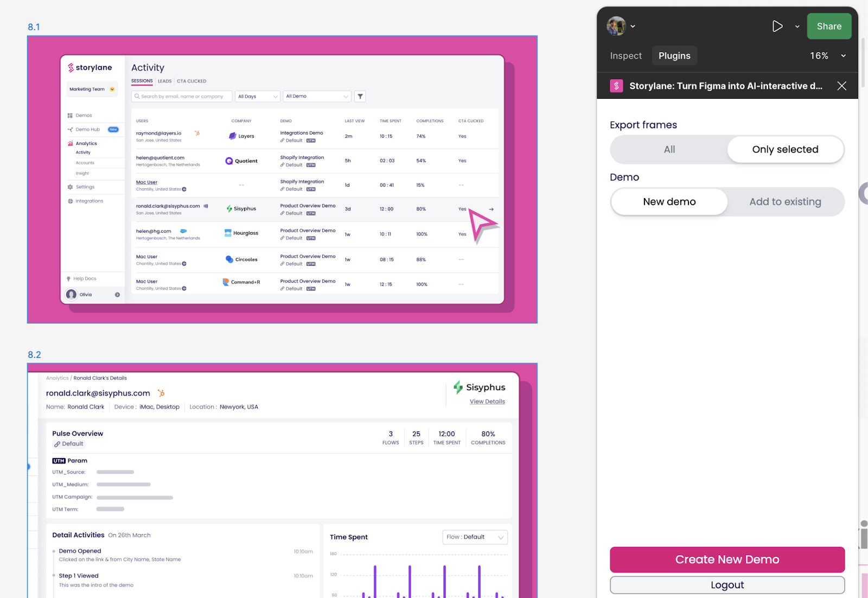
Task: Switch to the SESSIONS tab
Action: 142,81
